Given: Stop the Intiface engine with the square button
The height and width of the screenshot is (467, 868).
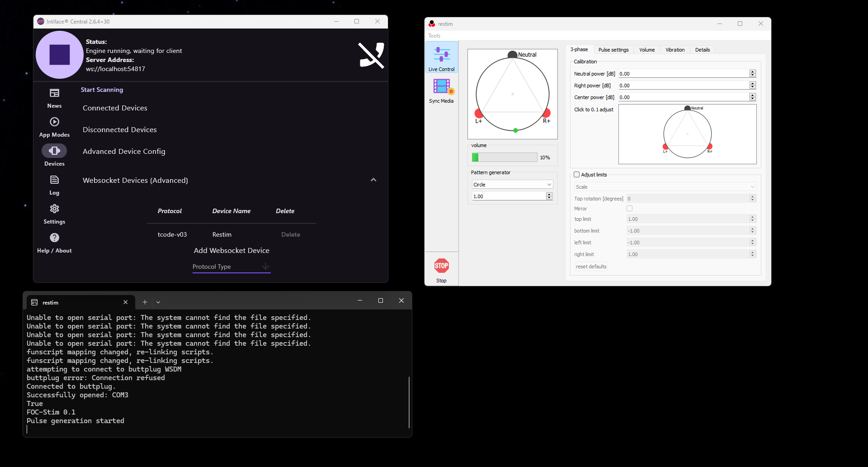Looking at the screenshot, I should [x=59, y=55].
